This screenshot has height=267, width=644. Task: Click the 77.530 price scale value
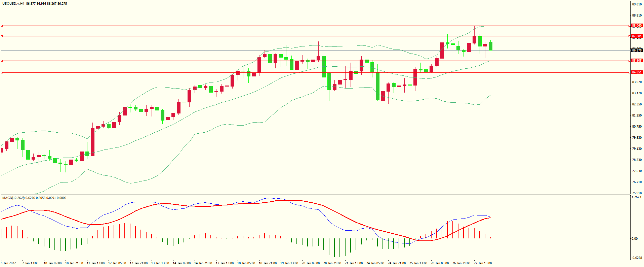[637, 171]
